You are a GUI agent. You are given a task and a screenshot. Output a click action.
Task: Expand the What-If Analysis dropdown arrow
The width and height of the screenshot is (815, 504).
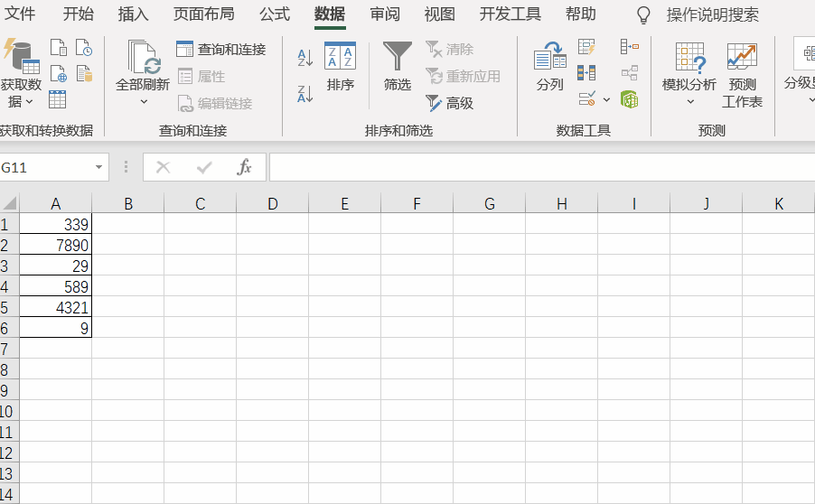pos(690,102)
